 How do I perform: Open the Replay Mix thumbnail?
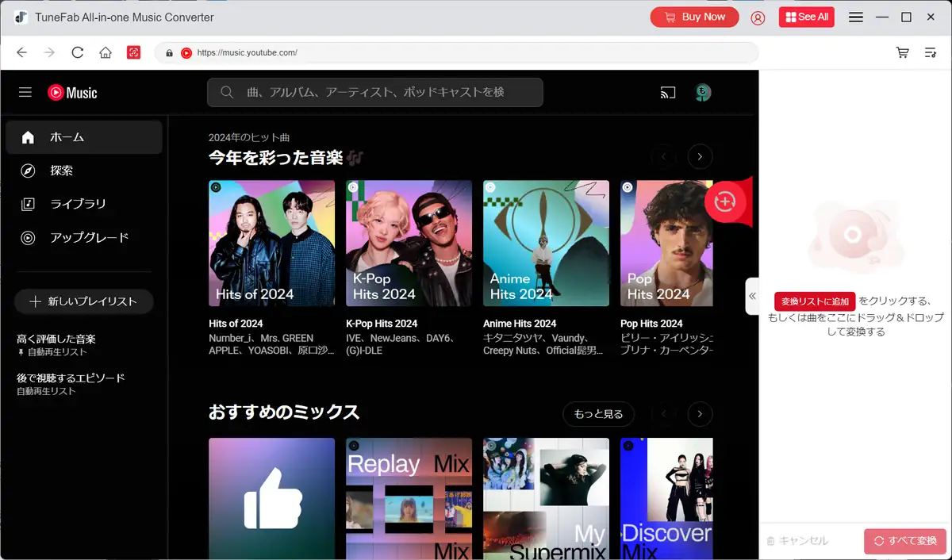pyautogui.click(x=409, y=499)
